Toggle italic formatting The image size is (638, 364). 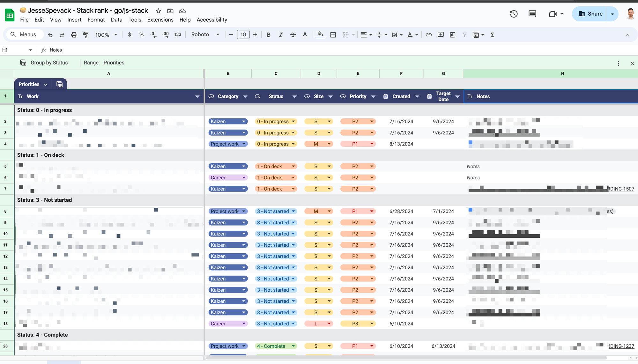coord(280,35)
